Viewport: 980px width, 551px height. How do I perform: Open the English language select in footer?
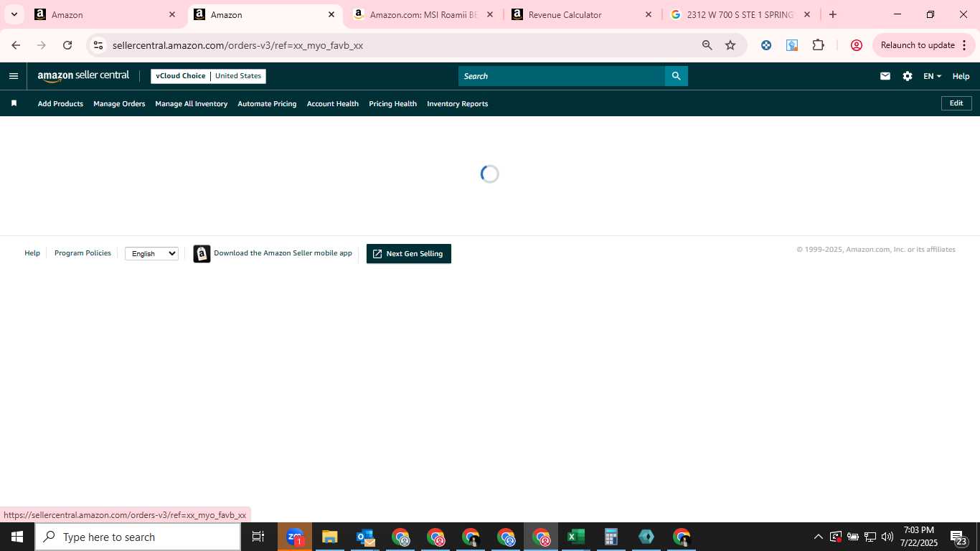(x=151, y=253)
